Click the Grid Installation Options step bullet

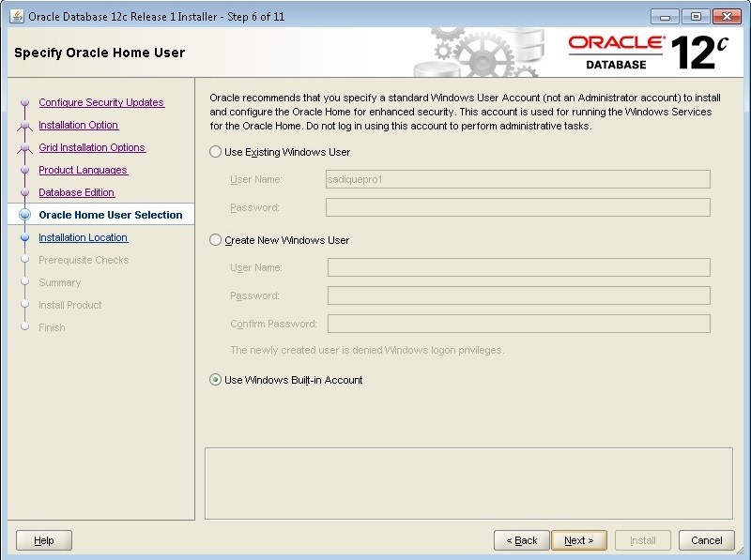coord(25,147)
